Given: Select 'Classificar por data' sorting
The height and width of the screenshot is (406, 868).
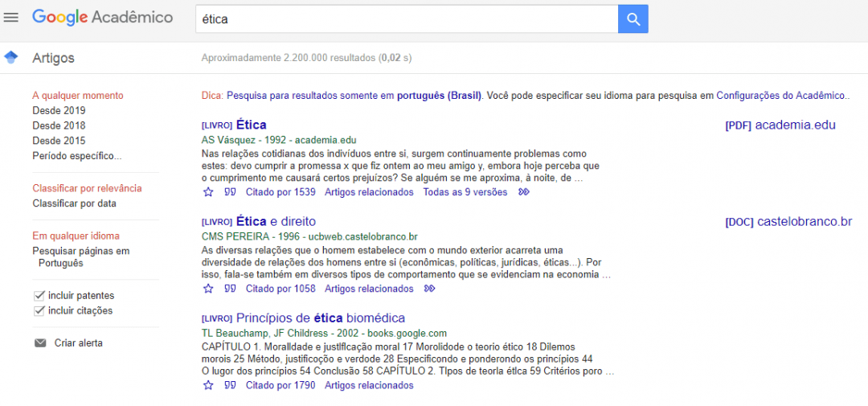Looking at the screenshot, I should [x=74, y=203].
